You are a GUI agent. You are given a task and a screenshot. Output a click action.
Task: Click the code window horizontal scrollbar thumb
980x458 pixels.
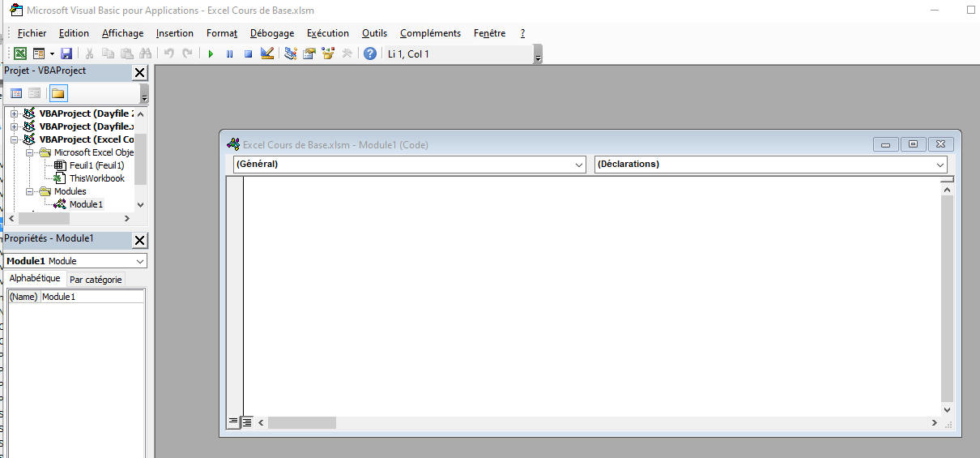coord(302,423)
